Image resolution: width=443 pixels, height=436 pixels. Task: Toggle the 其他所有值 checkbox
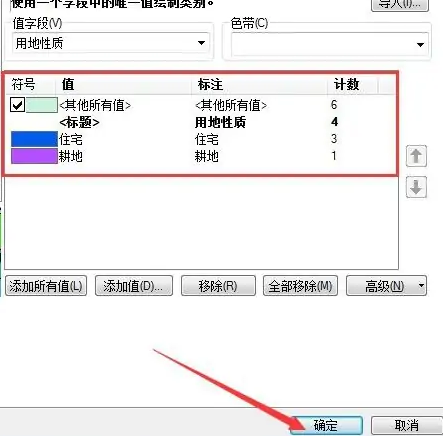[17, 105]
